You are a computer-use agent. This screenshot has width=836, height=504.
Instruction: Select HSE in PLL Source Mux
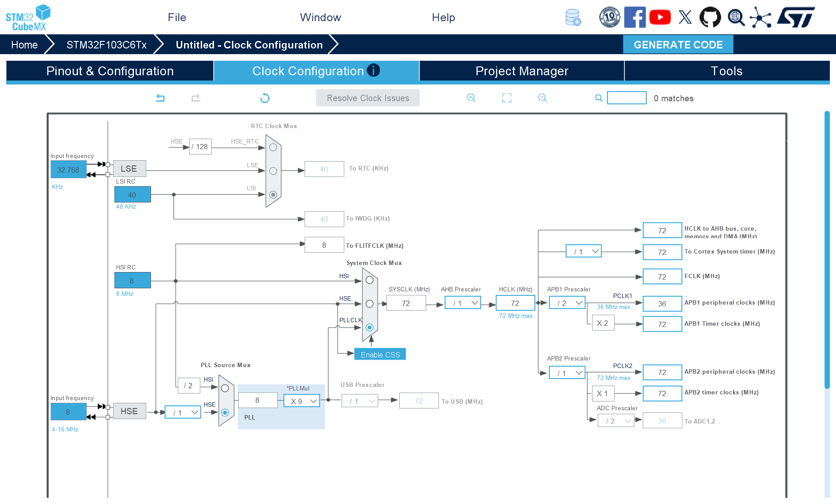[x=225, y=412]
